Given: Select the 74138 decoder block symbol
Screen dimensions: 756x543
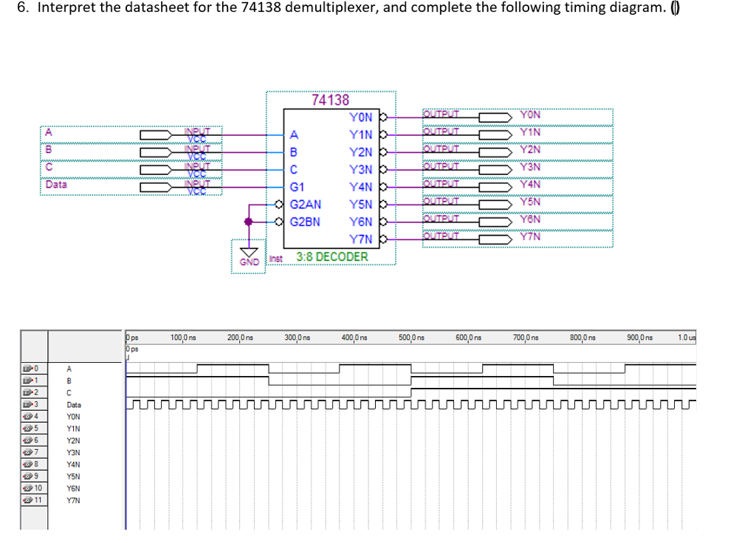Looking at the screenshot, I should point(332,177).
